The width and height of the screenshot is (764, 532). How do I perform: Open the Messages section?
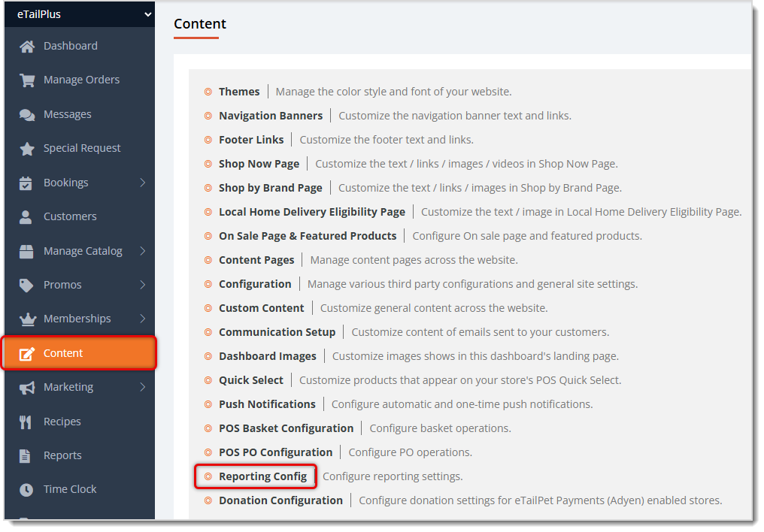pos(67,114)
